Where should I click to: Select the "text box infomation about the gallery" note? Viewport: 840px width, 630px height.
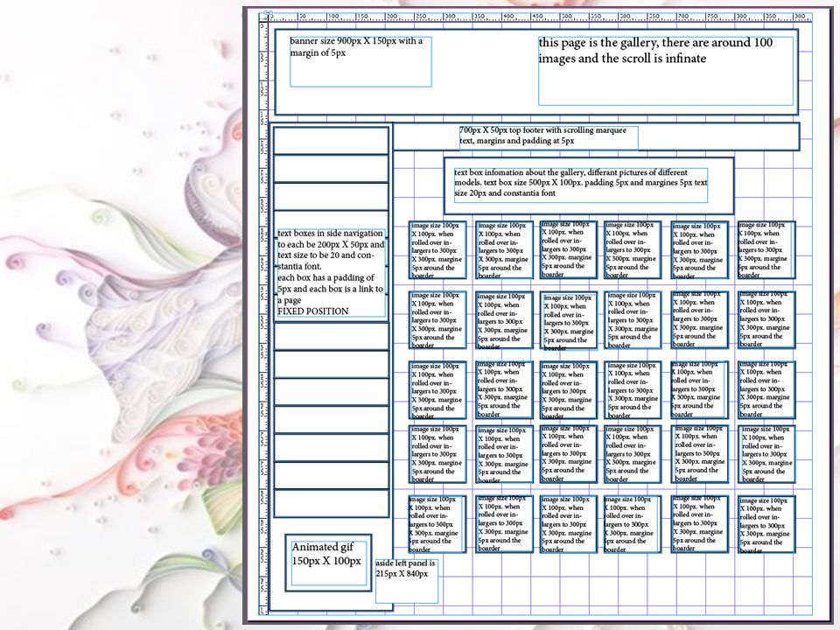tap(581, 185)
